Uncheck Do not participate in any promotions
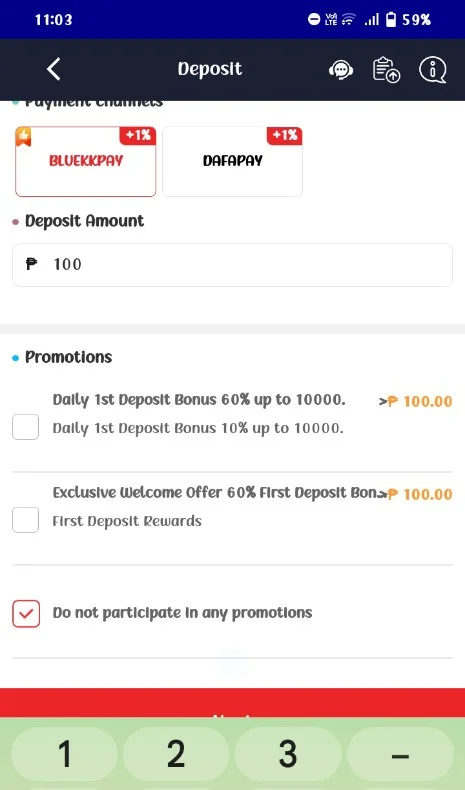 [26, 613]
